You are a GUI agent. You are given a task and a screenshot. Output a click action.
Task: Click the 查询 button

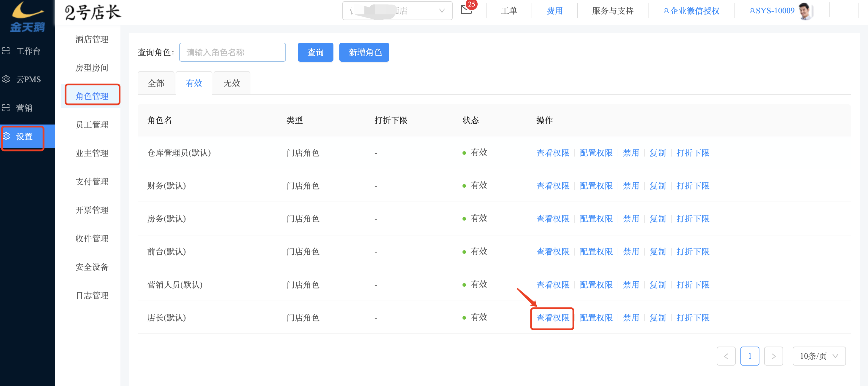coord(315,52)
